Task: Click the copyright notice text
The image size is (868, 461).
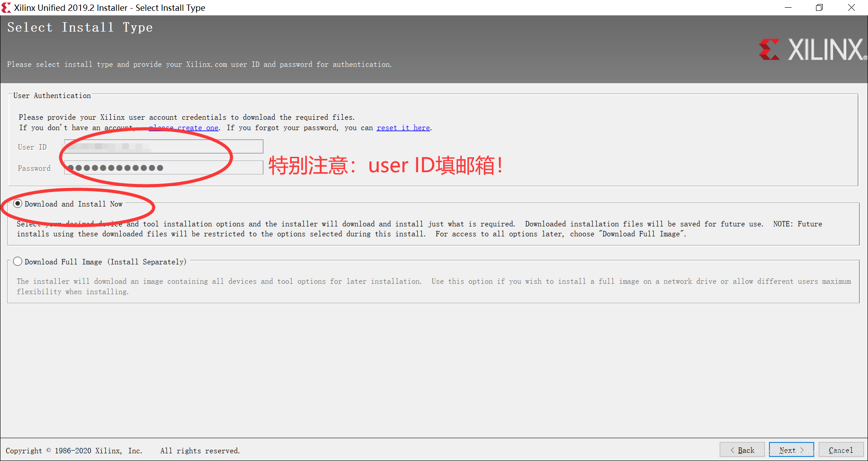Action: [123, 451]
